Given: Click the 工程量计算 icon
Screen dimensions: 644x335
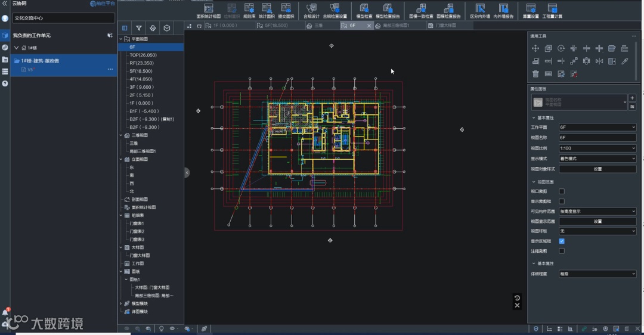Looking at the screenshot, I should coord(552,9).
